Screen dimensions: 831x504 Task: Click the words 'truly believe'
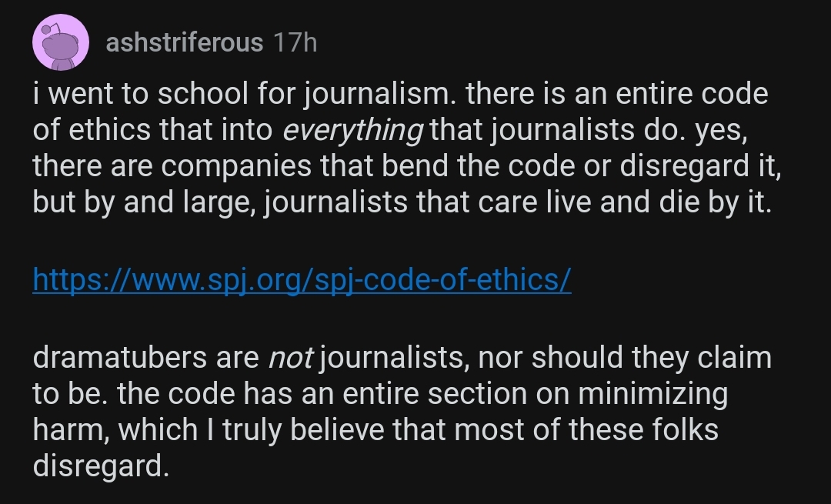pyautogui.click(x=302, y=430)
